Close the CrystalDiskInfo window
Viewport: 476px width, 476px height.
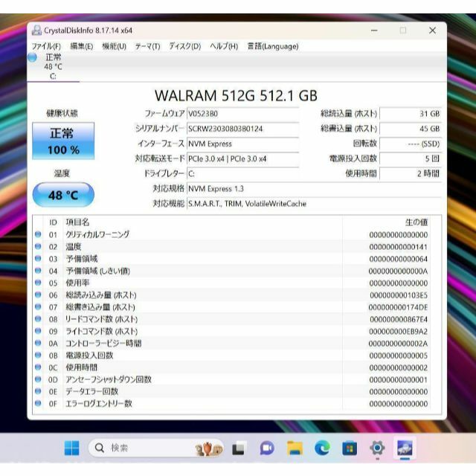tap(433, 30)
